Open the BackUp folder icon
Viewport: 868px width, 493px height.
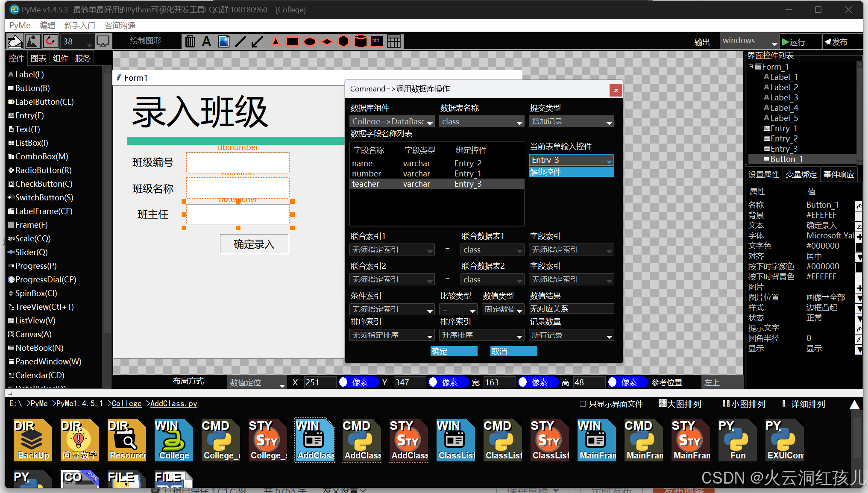[33, 440]
